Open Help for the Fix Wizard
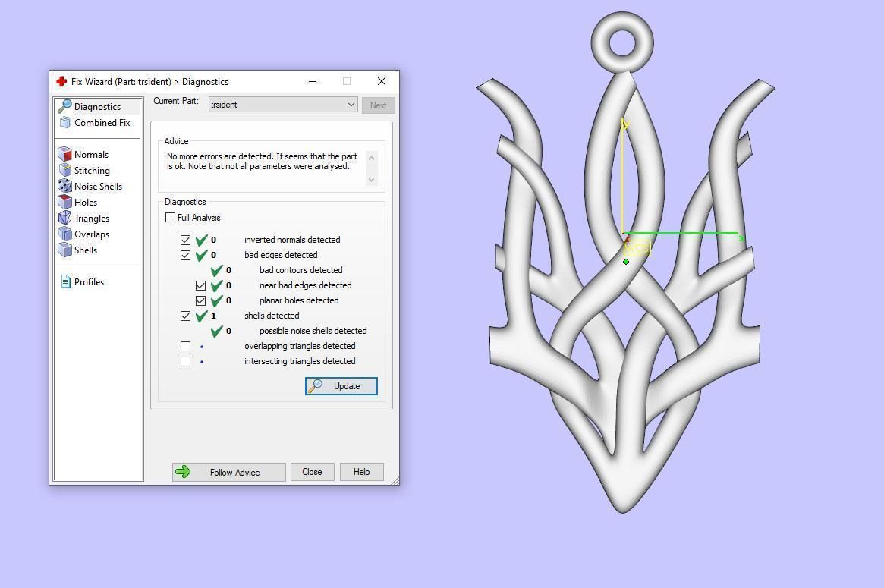 coord(361,472)
